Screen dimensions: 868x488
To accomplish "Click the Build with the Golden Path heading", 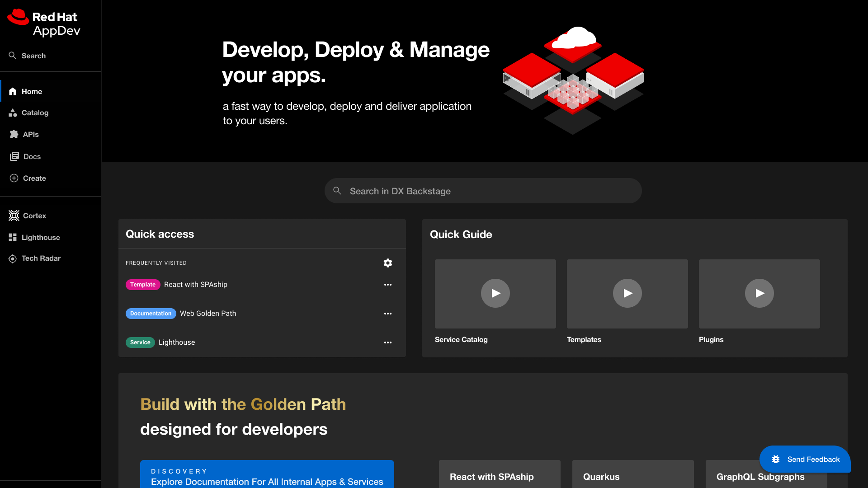I will [x=243, y=404].
